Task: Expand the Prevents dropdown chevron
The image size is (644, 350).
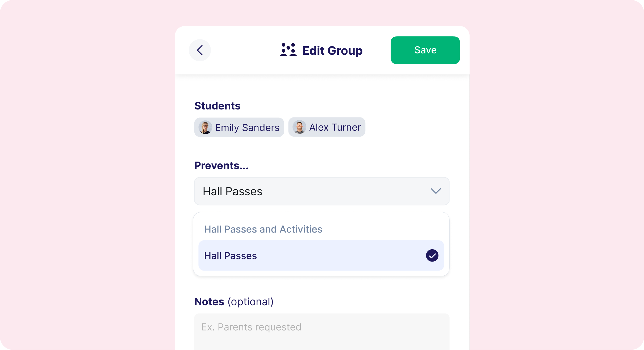Action: [x=436, y=191]
